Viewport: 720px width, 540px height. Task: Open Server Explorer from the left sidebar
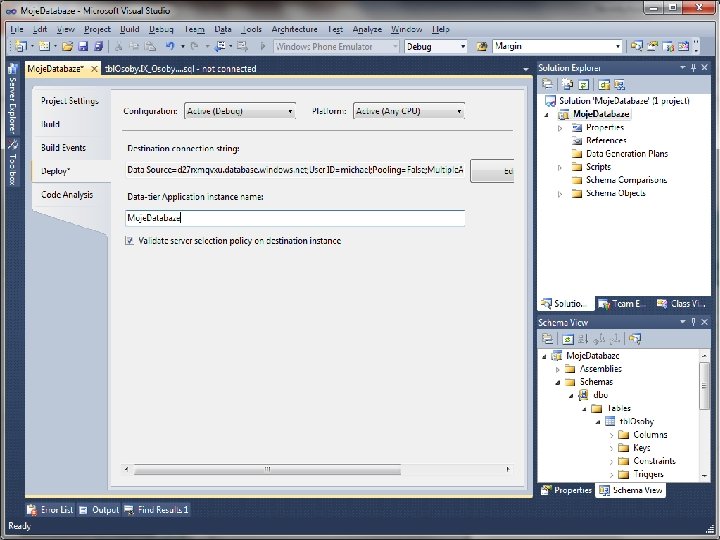click(12, 100)
